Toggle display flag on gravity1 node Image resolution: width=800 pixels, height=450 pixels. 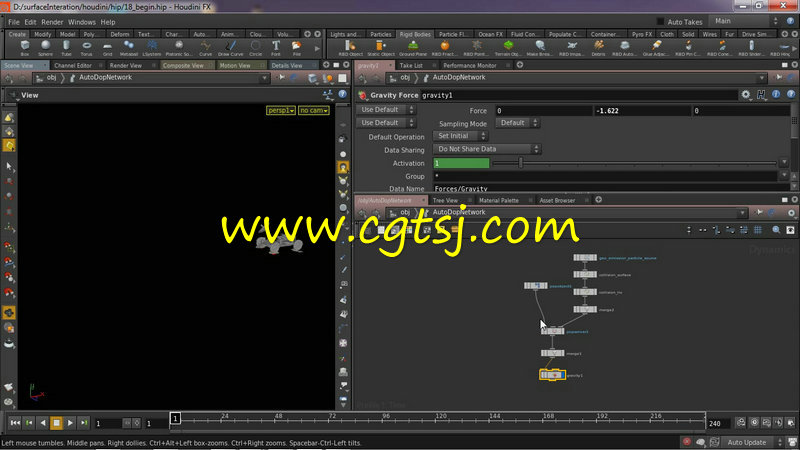[562, 375]
